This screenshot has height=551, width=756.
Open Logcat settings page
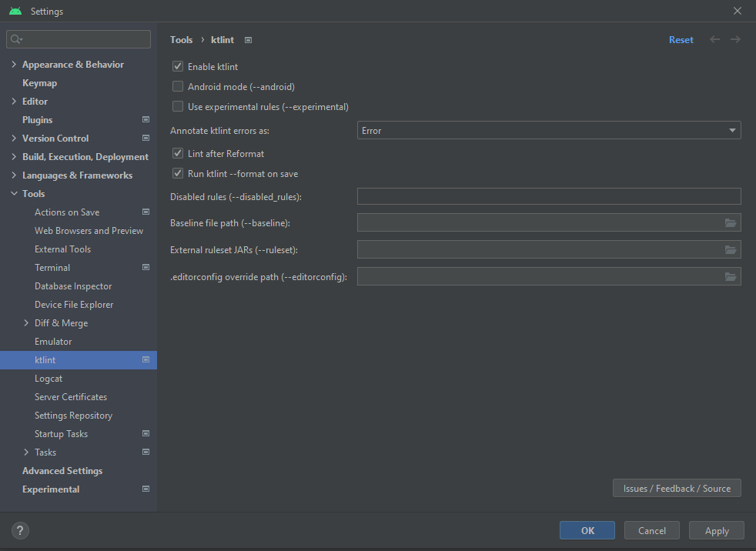pyautogui.click(x=49, y=379)
